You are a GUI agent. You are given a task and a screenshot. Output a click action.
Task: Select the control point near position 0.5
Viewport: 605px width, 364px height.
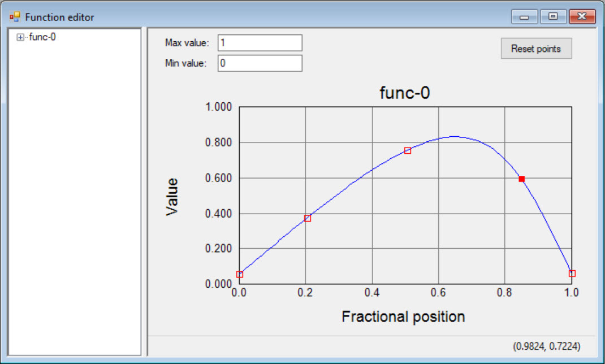pos(408,150)
